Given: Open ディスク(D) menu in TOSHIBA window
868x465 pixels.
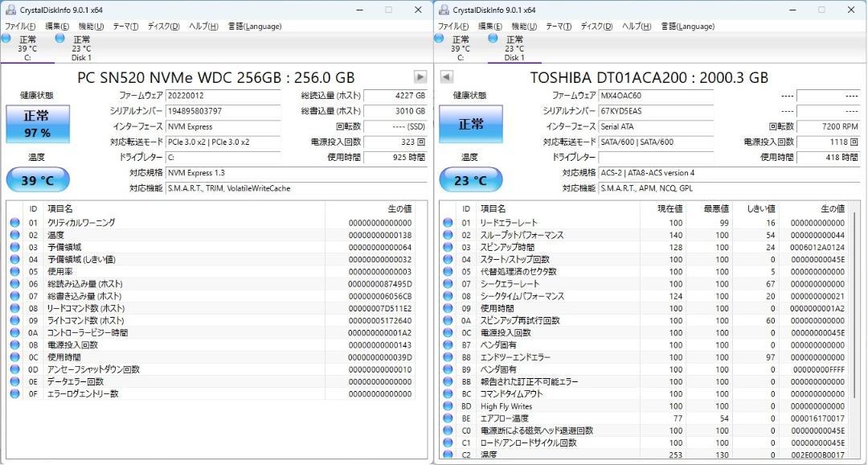Looking at the screenshot, I should click(596, 26).
